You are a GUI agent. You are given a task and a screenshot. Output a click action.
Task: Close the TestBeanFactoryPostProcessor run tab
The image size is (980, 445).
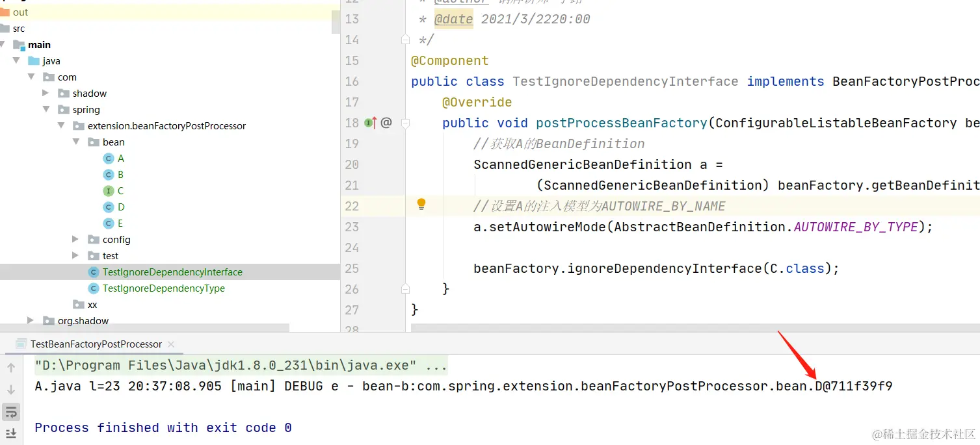pos(170,344)
